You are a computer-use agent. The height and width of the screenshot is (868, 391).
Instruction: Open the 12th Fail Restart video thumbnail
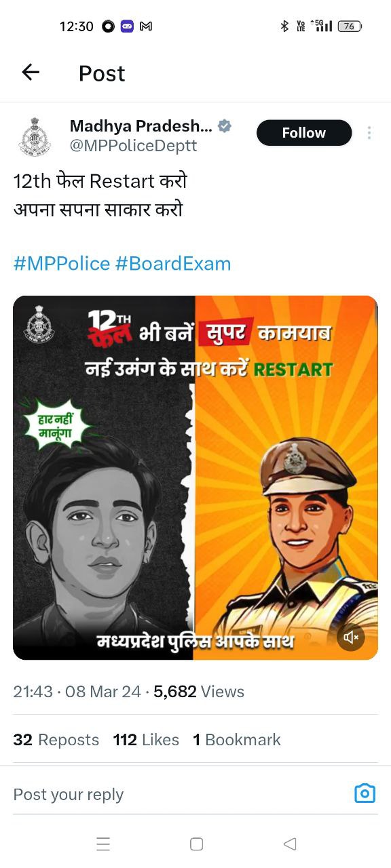[195, 477]
